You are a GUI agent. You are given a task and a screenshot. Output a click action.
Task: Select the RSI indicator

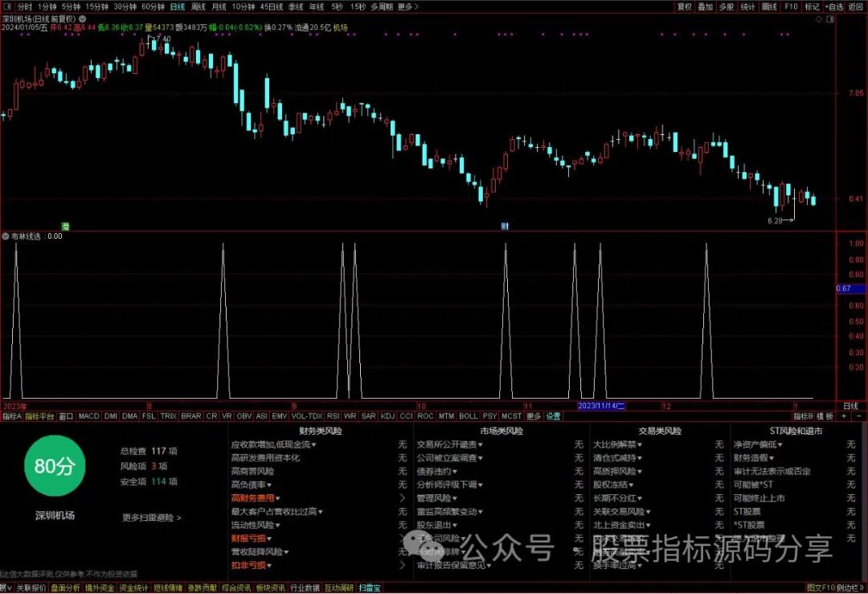point(334,416)
